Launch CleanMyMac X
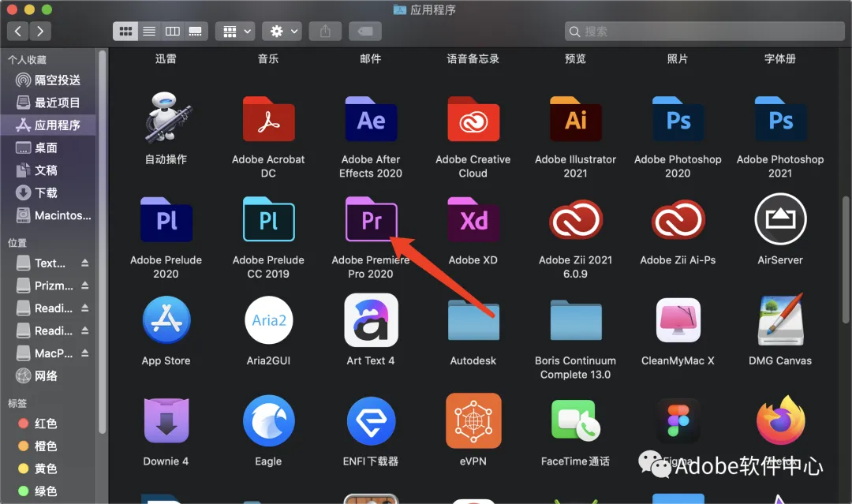 (x=678, y=320)
